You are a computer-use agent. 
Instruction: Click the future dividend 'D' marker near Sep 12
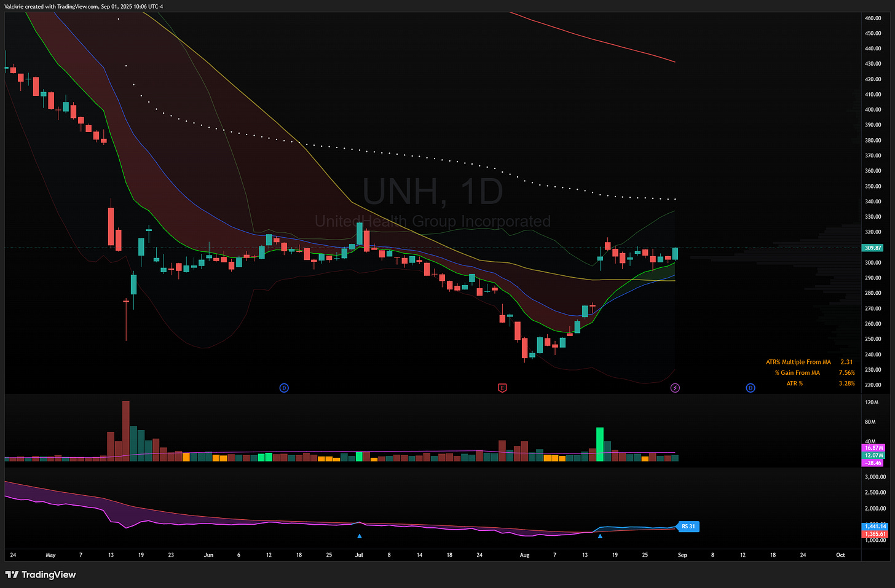(x=751, y=388)
